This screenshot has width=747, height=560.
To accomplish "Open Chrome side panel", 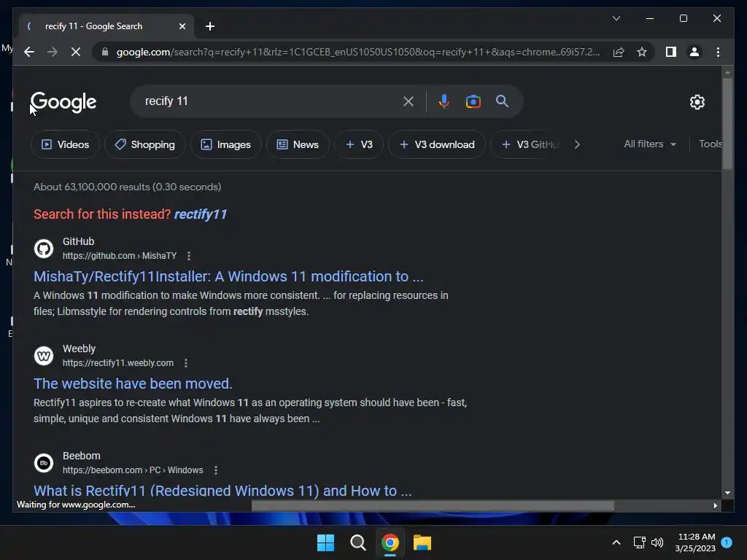I will 671,52.
